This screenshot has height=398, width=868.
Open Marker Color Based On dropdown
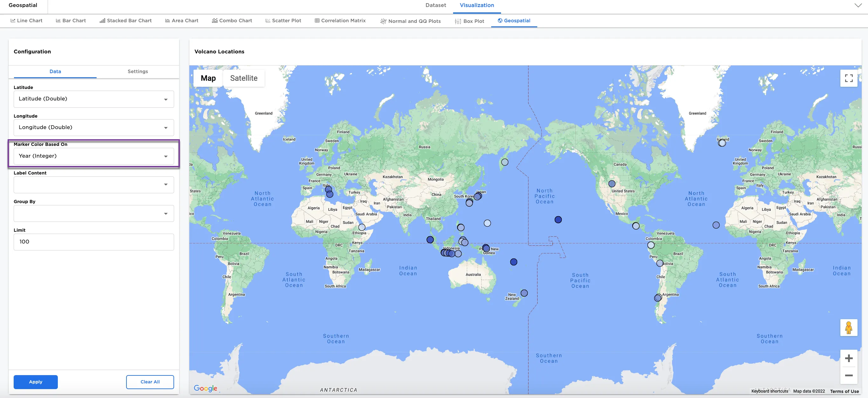(x=94, y=156)
